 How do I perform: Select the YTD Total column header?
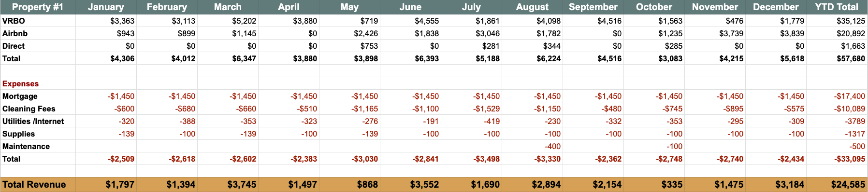837,7
